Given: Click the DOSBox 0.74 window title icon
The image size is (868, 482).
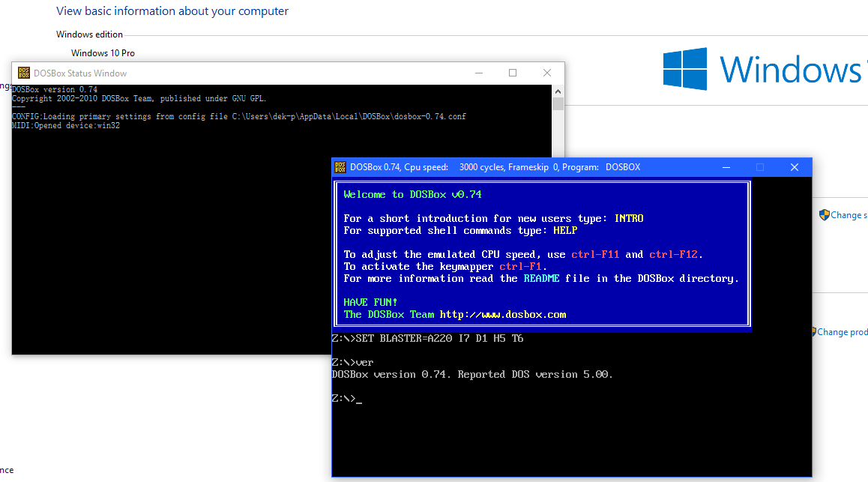Looking at the screenshot, I should coord(340,167).
